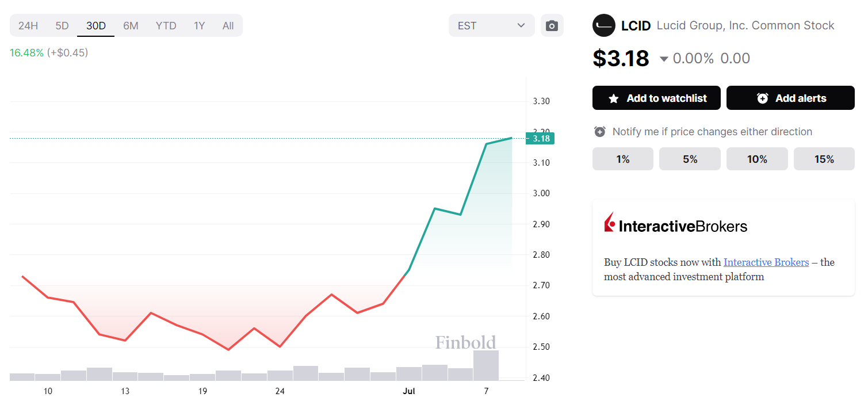Viewport: 868px width, 420px height.
Task: Switch chart to 1Y range
Action: click(x=199, y=25)
